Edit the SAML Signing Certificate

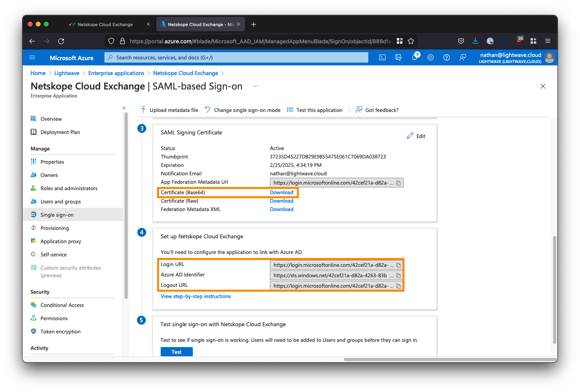[416, 136]
